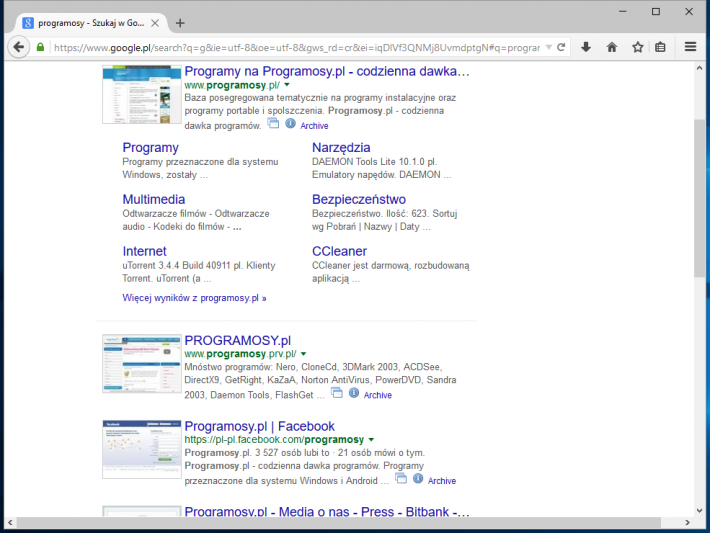Open the dropdown arrow next to the facebook.com/programosy URL

[371, 439]
